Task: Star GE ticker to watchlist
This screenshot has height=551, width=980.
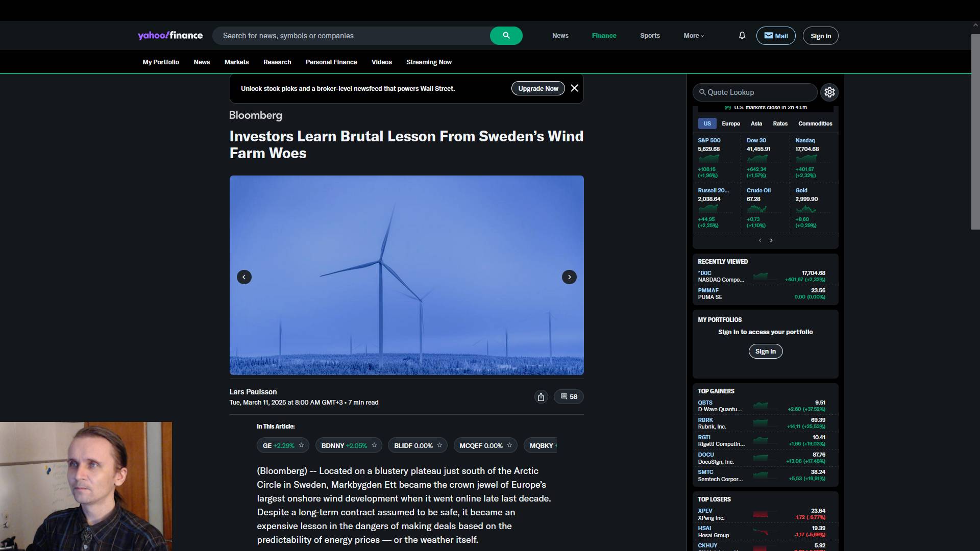Action: click(301, 445)
